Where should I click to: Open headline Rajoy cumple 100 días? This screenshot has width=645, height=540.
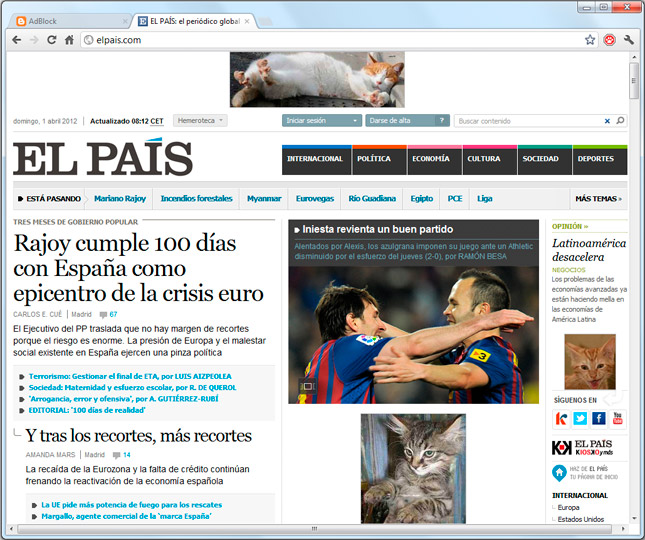pyautogui.click(x=138, y=268)
